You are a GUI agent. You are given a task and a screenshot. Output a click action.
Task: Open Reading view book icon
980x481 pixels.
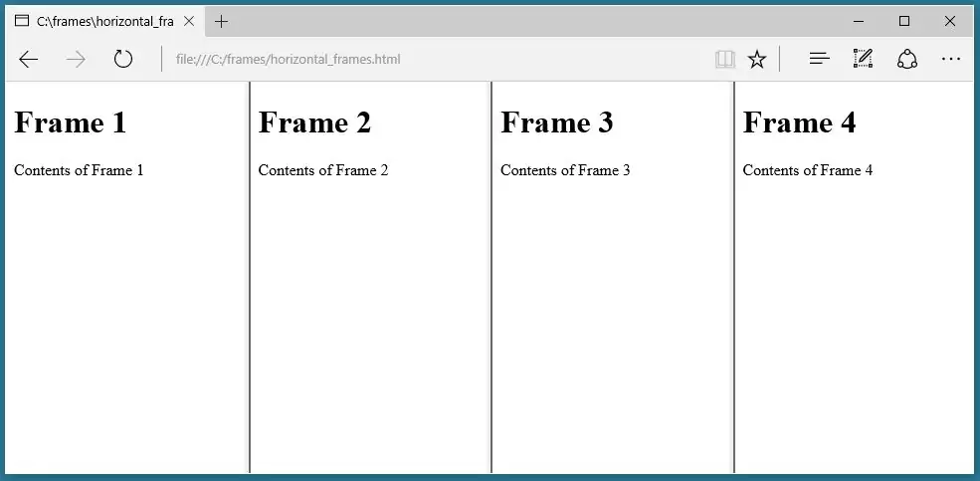724,60
